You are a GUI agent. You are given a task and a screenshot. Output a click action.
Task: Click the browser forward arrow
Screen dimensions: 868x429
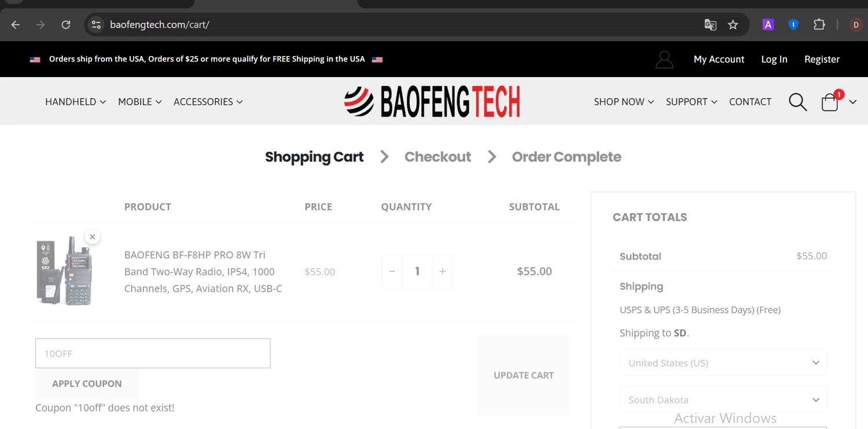[x=41, y=24]
